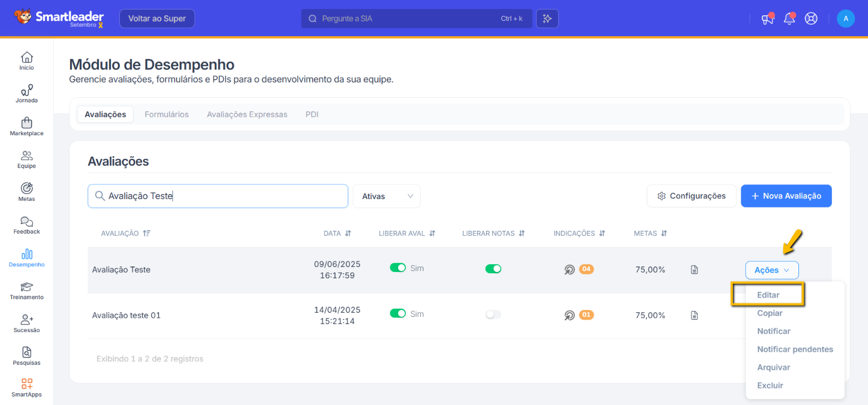Collapse the Ações dropdown for Avaliação Teste
The height and width of the screenshot is (405, 868).
coord(772,270)
